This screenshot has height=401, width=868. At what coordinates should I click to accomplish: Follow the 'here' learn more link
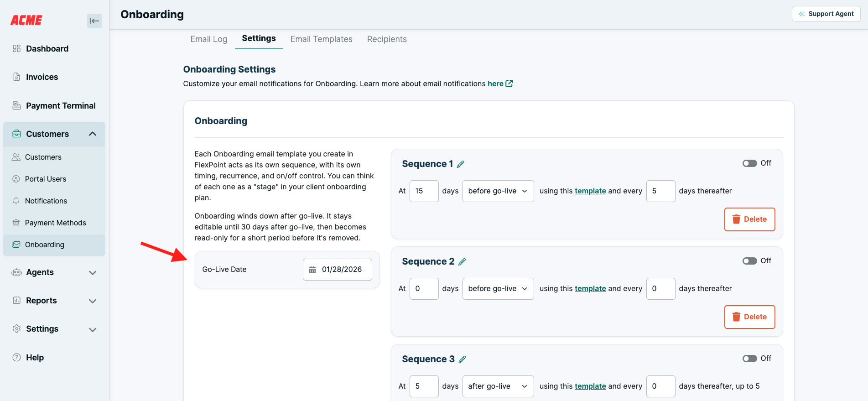click(x=495, y=84)
